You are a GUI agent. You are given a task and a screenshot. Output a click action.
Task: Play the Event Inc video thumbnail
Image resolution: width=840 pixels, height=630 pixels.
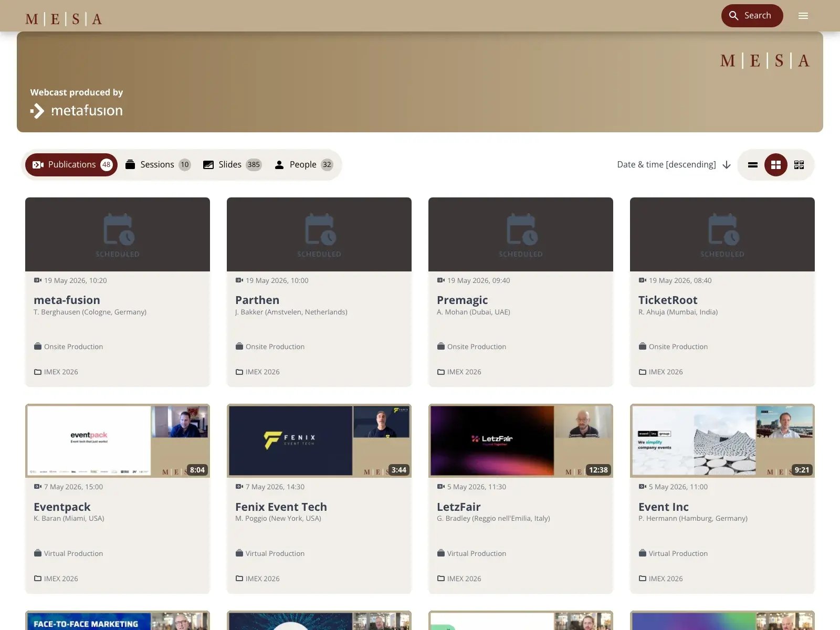coord(722,441)
